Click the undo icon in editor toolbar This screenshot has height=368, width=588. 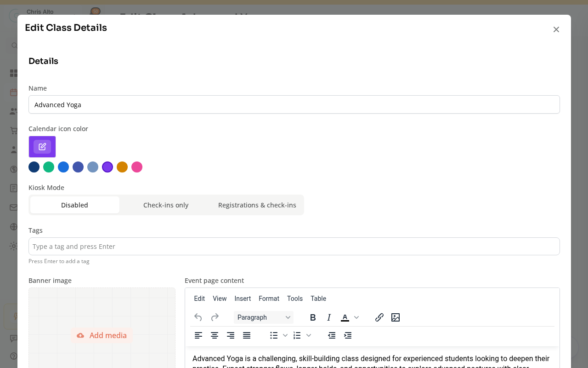198,317
